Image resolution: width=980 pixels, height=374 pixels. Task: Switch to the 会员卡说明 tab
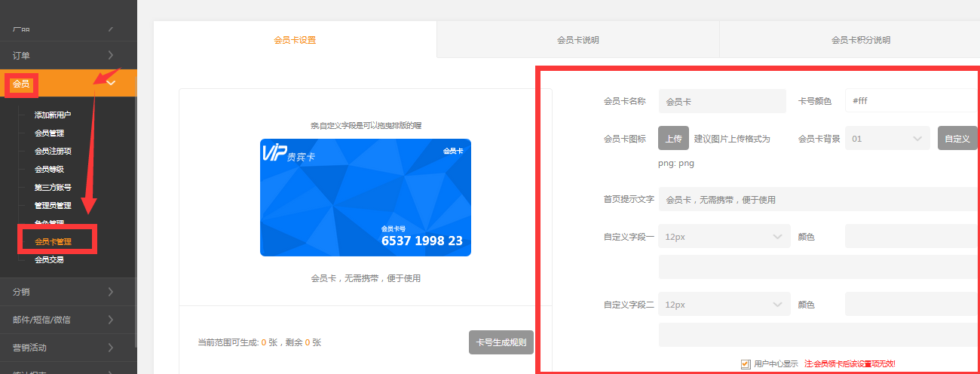pyautogui.click(x=577, y=40)
